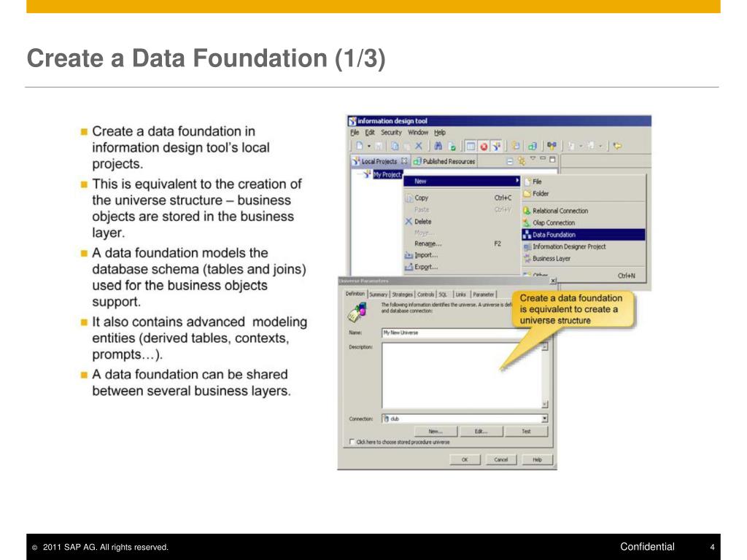
Task: Click the Test connection button
Action: tap(526, 432)
